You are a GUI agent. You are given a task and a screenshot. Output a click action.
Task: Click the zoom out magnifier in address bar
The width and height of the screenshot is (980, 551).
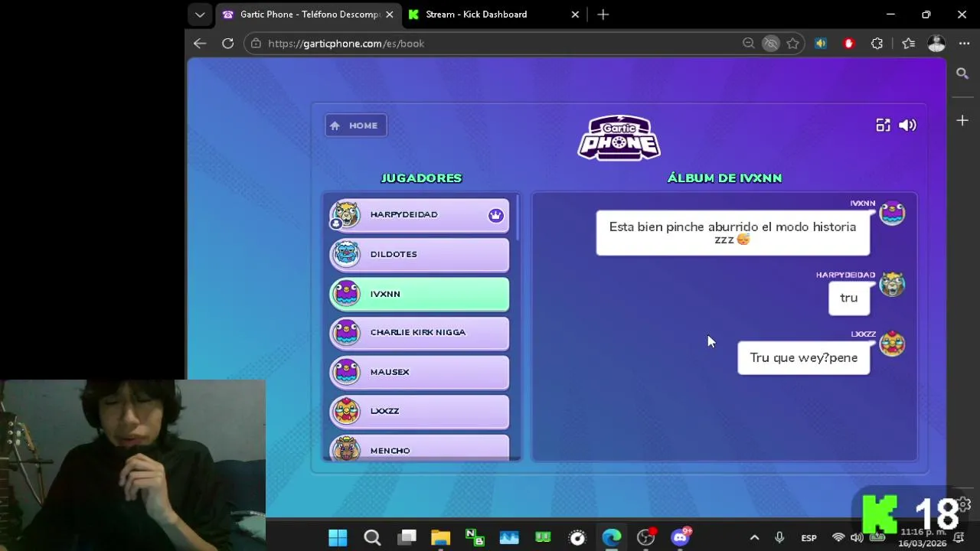[x=749, y=44]
